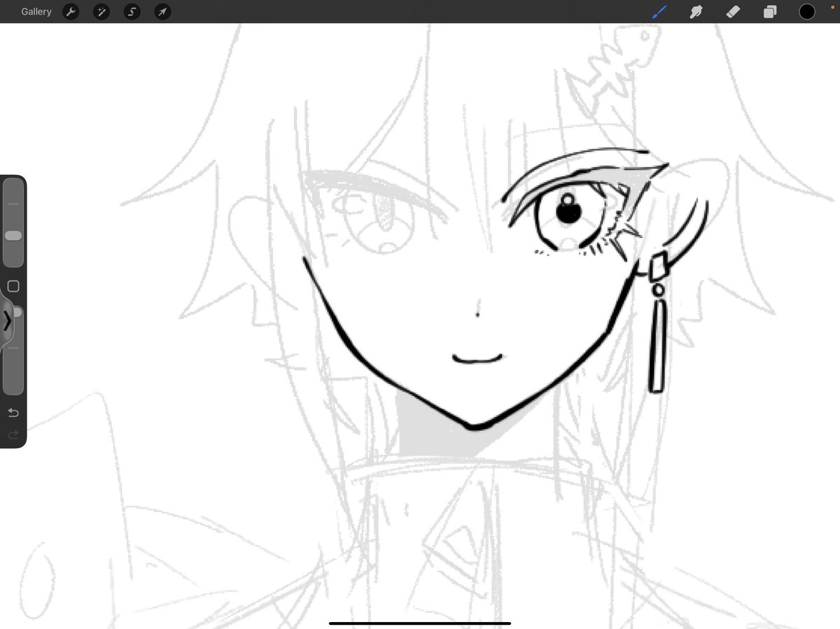Tap the Redo arrow in the sidebar
Screen dimensions: 840x629
click(x=13, y=435)
